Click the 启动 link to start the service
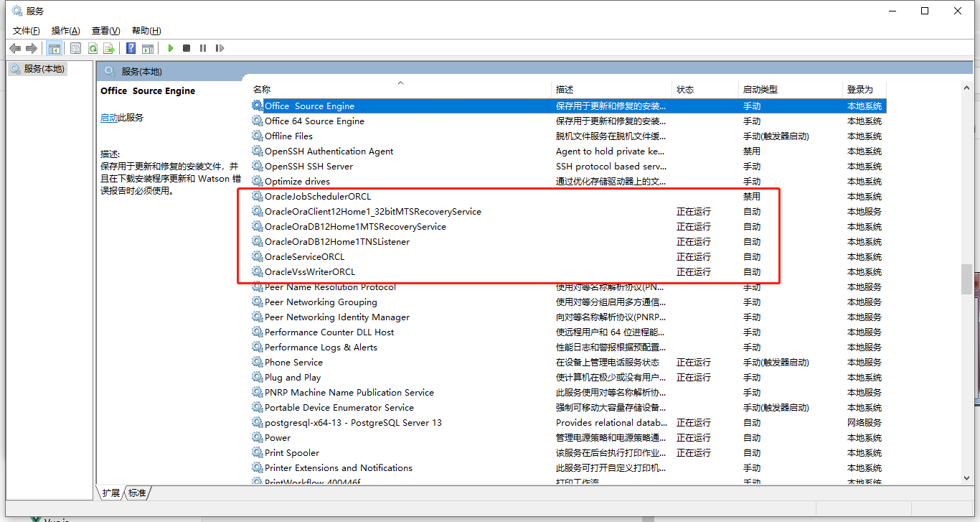Screen dimensions: 980x522 pos(109,117)
